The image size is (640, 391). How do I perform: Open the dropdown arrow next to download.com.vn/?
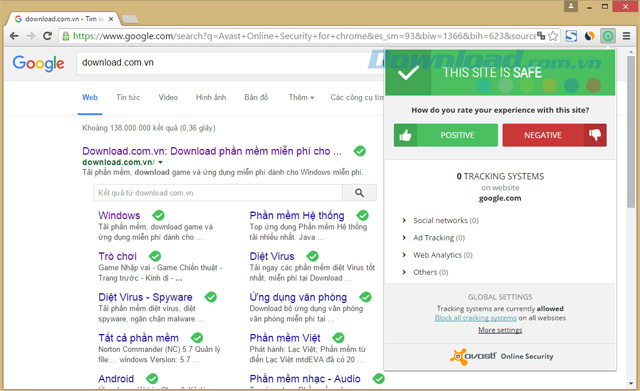[x=160, y=162]
